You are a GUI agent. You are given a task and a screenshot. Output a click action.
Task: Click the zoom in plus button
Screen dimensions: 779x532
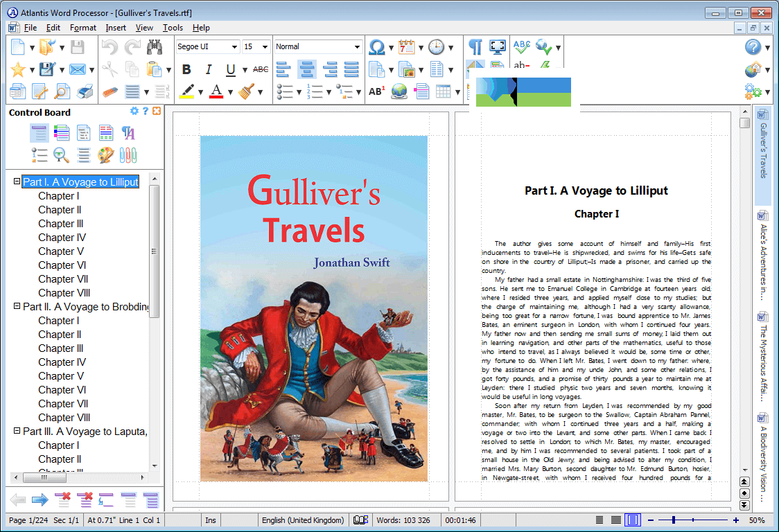736,520
